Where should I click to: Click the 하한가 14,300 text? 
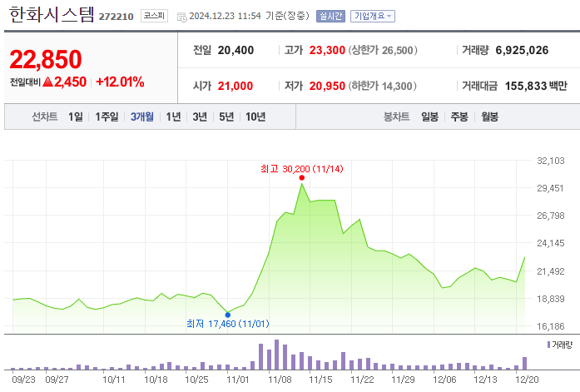383,86
